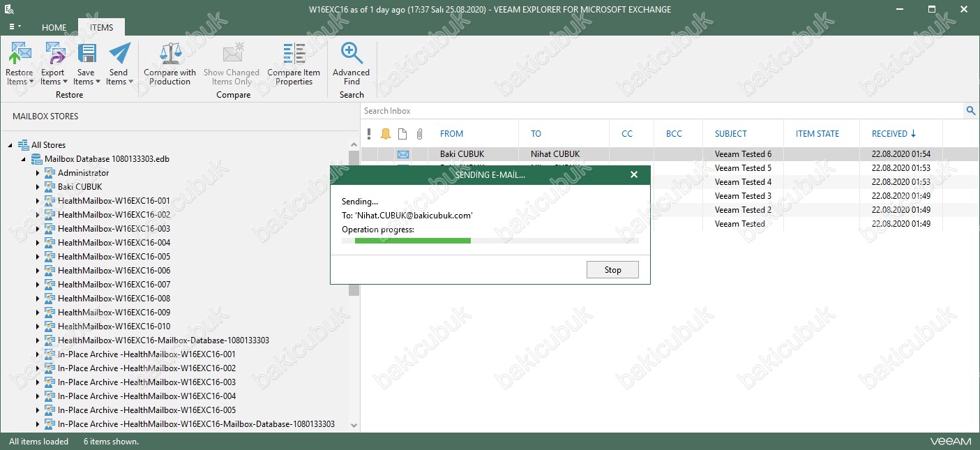Select In-Place Archive -HealthMailbox-W16EXC16-005

pyautogui.click(x=146, y=410)
